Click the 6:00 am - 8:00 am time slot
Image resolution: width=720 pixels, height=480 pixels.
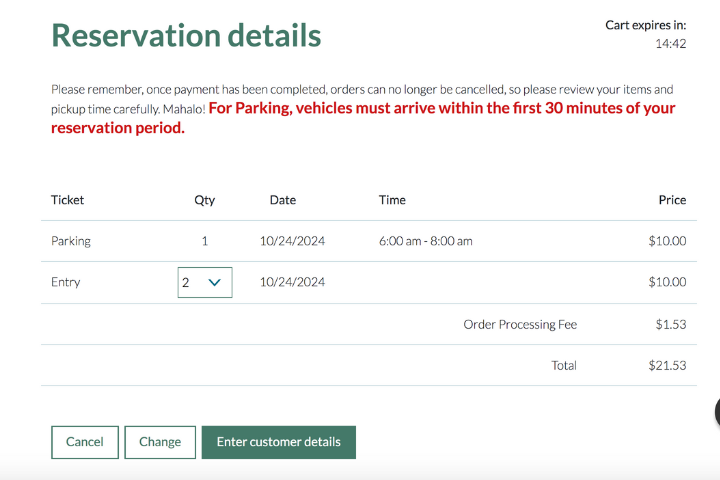coord(425,241)
